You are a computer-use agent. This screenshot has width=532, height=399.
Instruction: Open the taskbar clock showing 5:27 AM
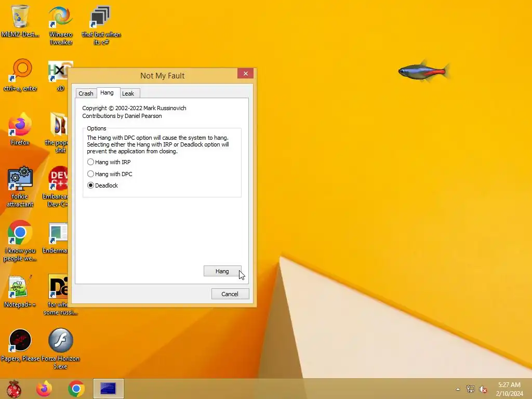click(x=509, y=389)
